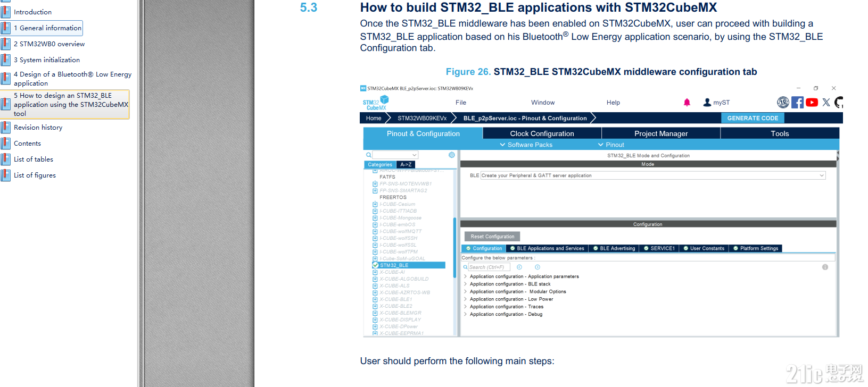Click the MX app icon in the title bar
The width and height of the screenshot is (868, 387).
363,88
